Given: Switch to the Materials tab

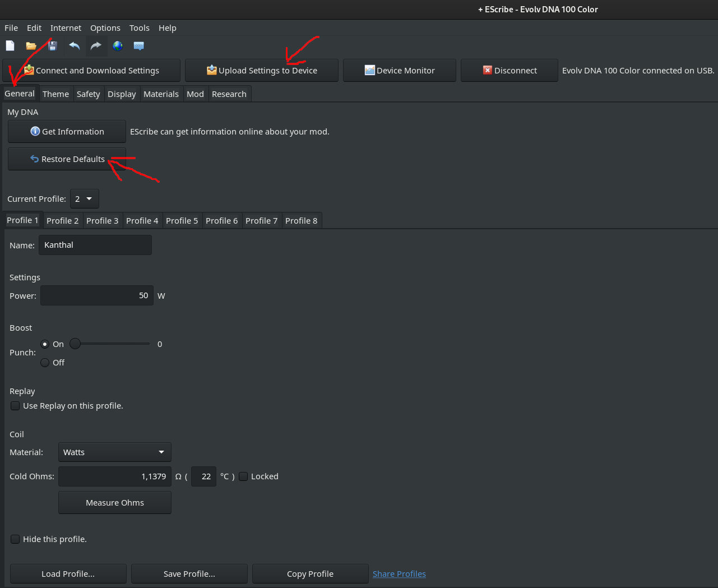Looking at the screenshot, I should pyautogui.click(x=161, y=94).
